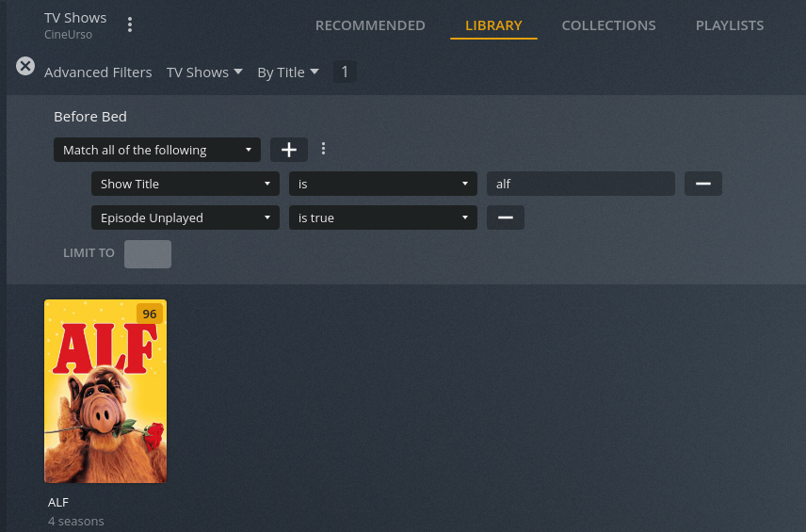This screenshot has height=532, width=806.
Task: Open the Playlists tab
Action: [730, 25]
